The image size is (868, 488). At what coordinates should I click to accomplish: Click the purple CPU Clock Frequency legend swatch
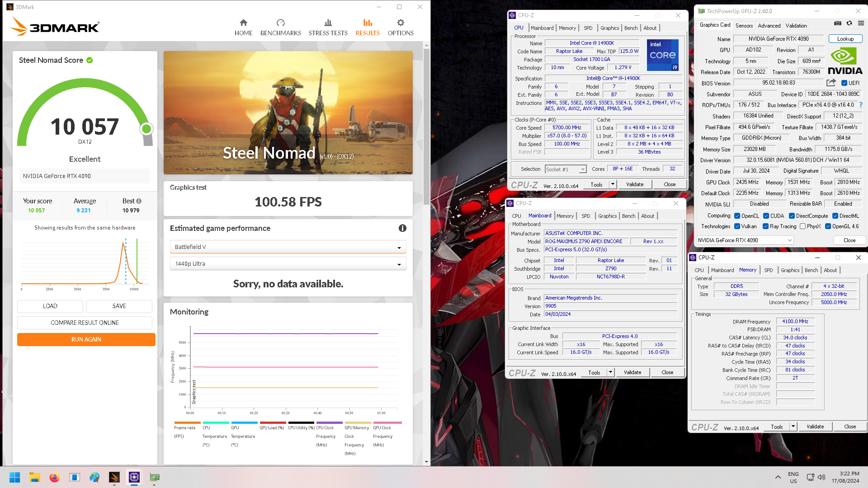(329, 423)
